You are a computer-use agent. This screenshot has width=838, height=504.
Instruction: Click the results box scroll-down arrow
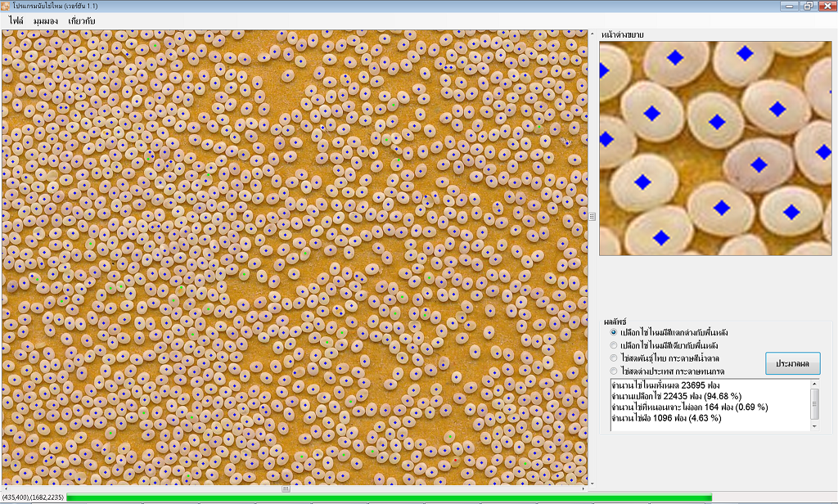[814, 426]
